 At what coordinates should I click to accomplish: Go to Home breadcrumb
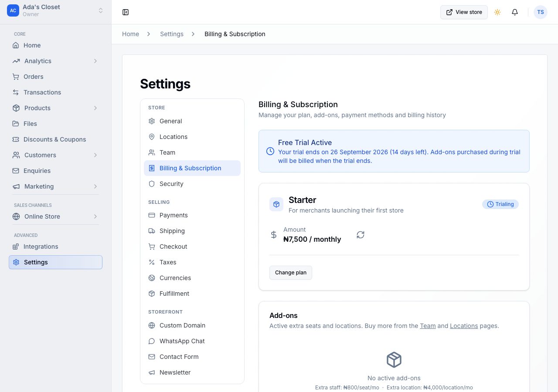(130, 34)
